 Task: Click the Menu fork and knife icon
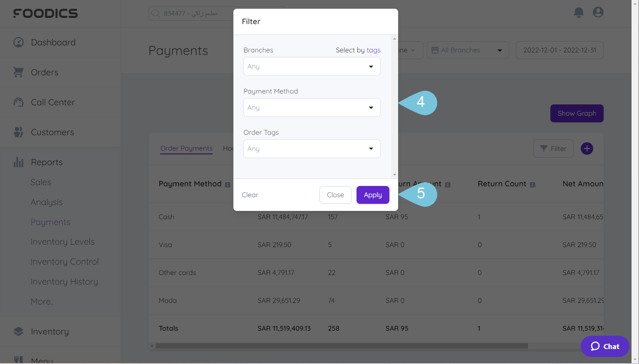click(x=18, y=360)
